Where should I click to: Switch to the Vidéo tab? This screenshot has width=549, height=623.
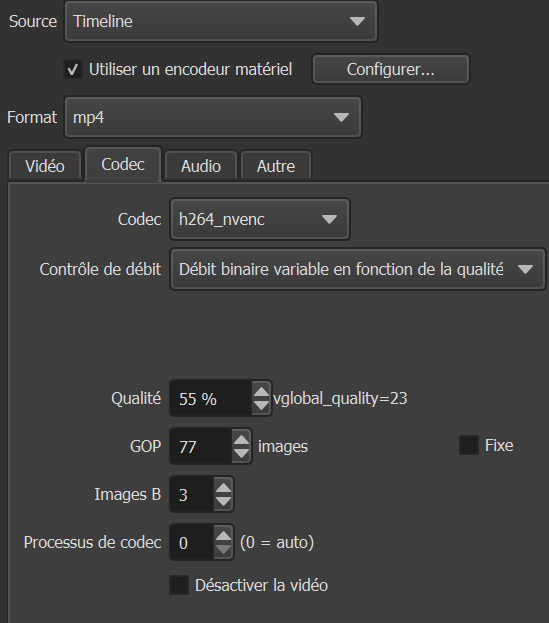pyautogui.click(x=45, y=166)
